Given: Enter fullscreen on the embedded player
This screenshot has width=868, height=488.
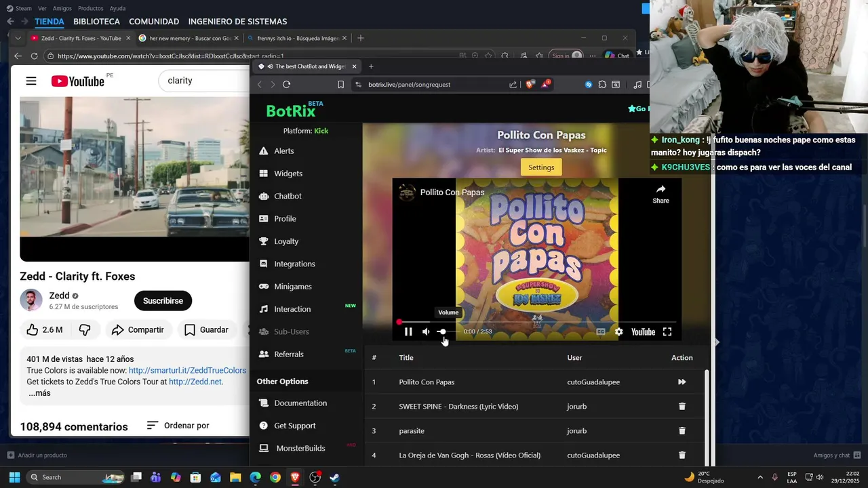Looking at the screenshot, I should [x=667, y=331].
